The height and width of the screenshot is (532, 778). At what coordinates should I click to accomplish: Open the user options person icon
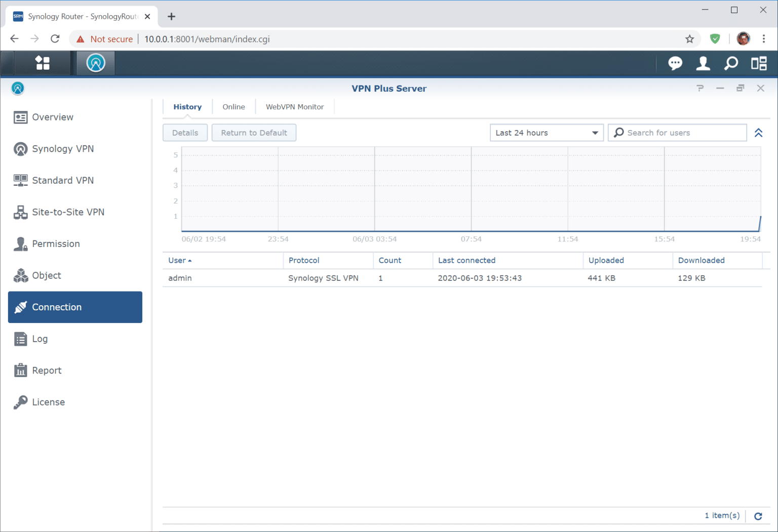[703, 63]
